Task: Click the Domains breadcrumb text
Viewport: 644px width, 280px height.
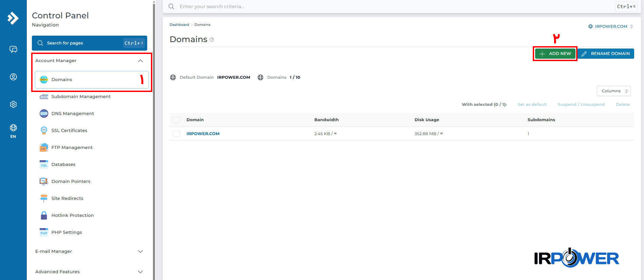Action: pyautogui.click(x=202, y=25)
